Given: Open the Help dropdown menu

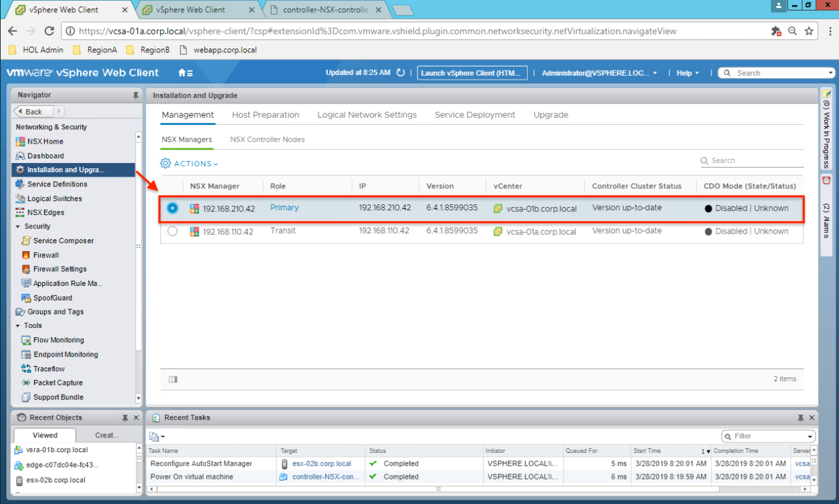Looking at the screenshot, I should (x=688, y=73).
